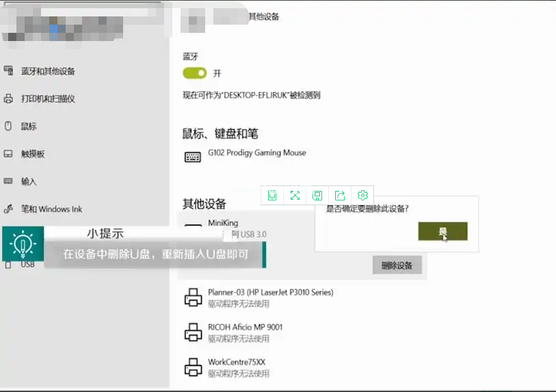Select 笔和 Windows Ink in sidebar
The width and height of the screenshot is (556, 392).
(x=51, y=209)
